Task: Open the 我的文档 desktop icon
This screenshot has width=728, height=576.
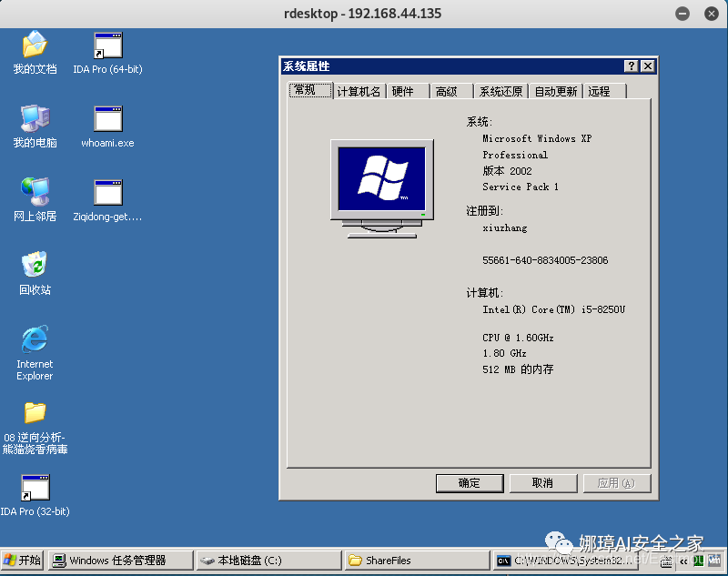Action: pos(35,53)
